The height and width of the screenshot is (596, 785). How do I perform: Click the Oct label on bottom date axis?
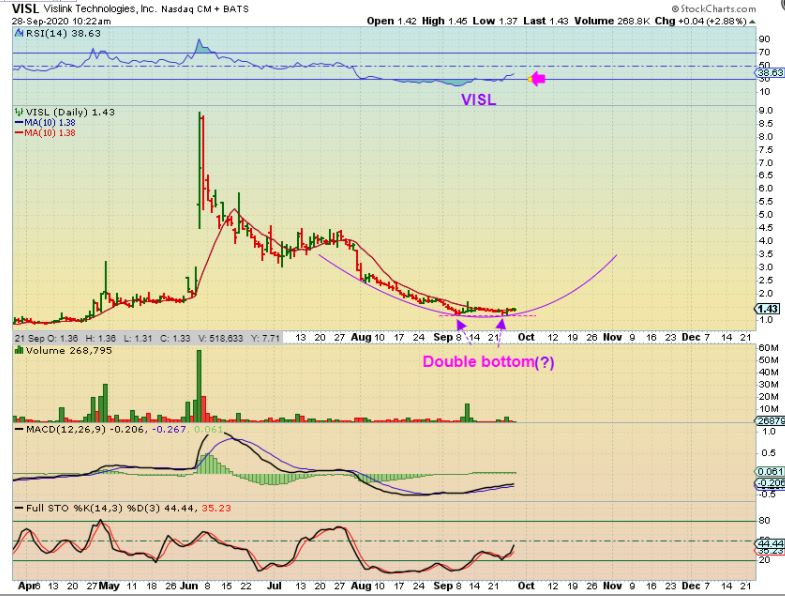pos(526,585)
